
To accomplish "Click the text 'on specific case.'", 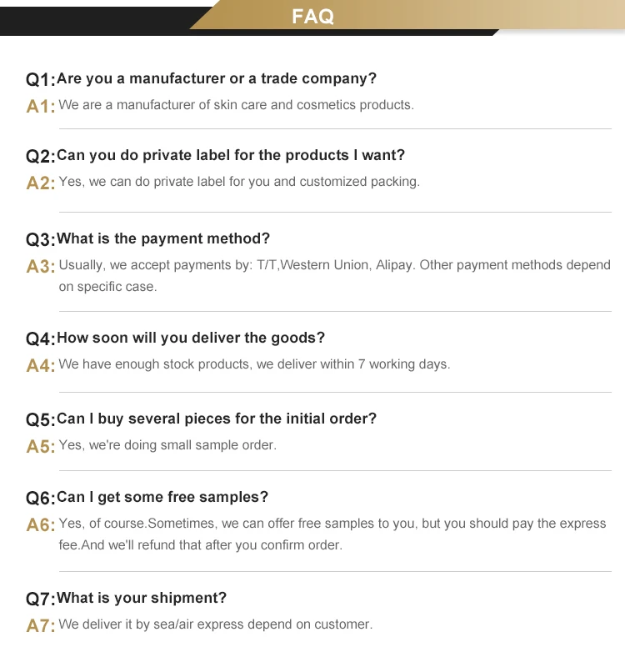I will coord(108,287).
